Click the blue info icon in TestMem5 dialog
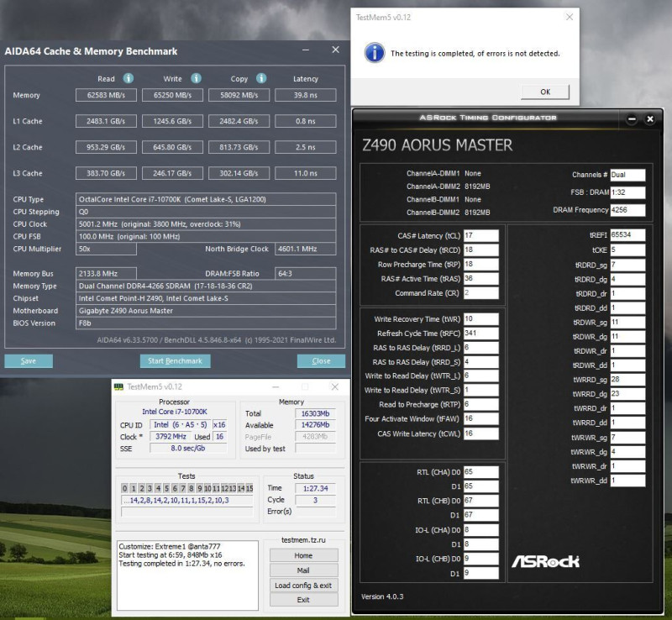 point(374,53)
